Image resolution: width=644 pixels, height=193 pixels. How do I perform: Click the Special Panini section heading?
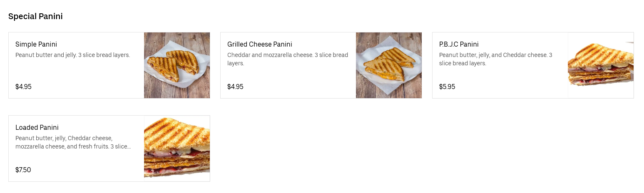[x=35, y=17]
